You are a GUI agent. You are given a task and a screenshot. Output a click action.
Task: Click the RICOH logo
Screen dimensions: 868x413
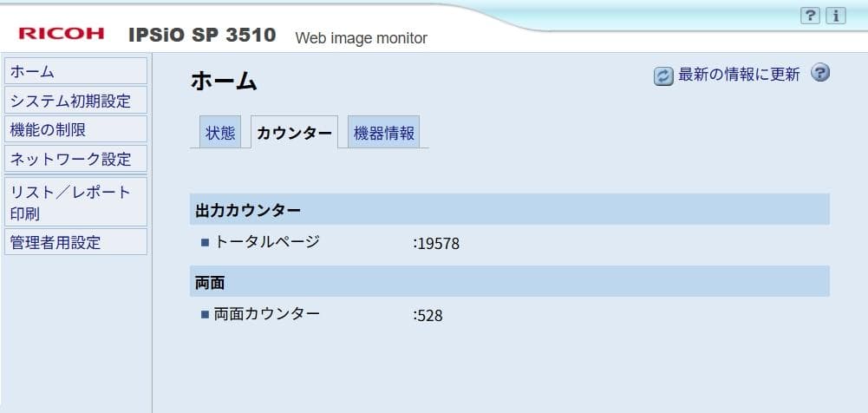(62, 33)
